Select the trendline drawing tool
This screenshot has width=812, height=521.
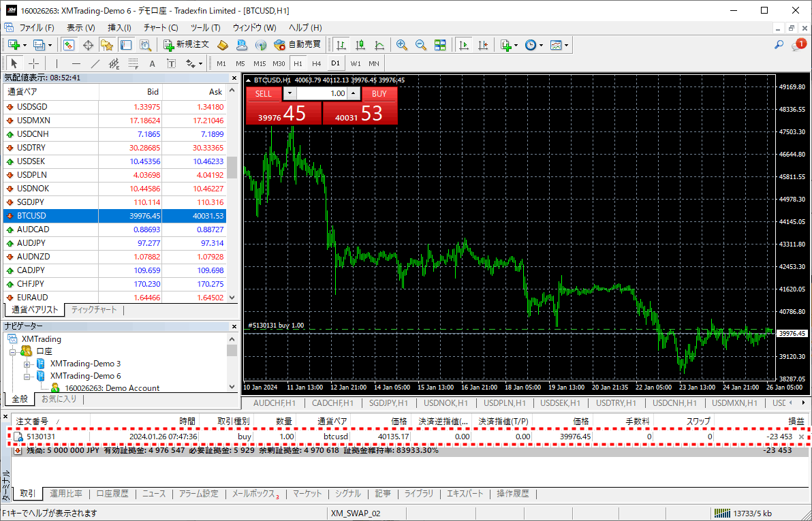[x=95, y=64]
